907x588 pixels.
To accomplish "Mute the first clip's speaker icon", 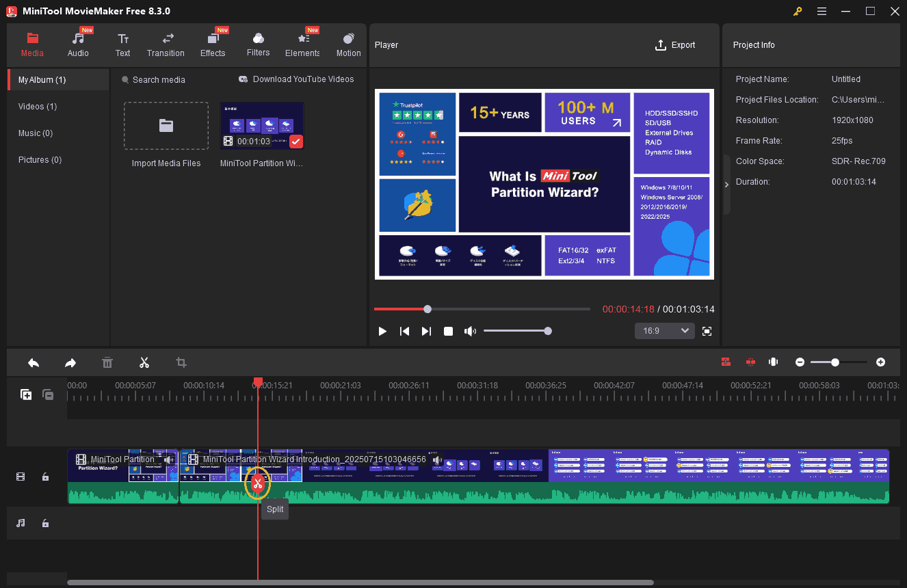I will point(168,459).
